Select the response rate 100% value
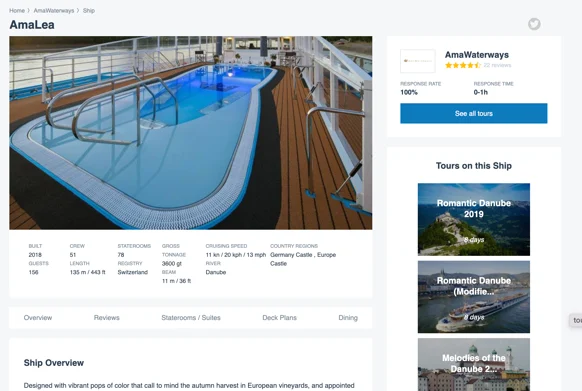The image size is (582, 391). [x=409, y=92]
